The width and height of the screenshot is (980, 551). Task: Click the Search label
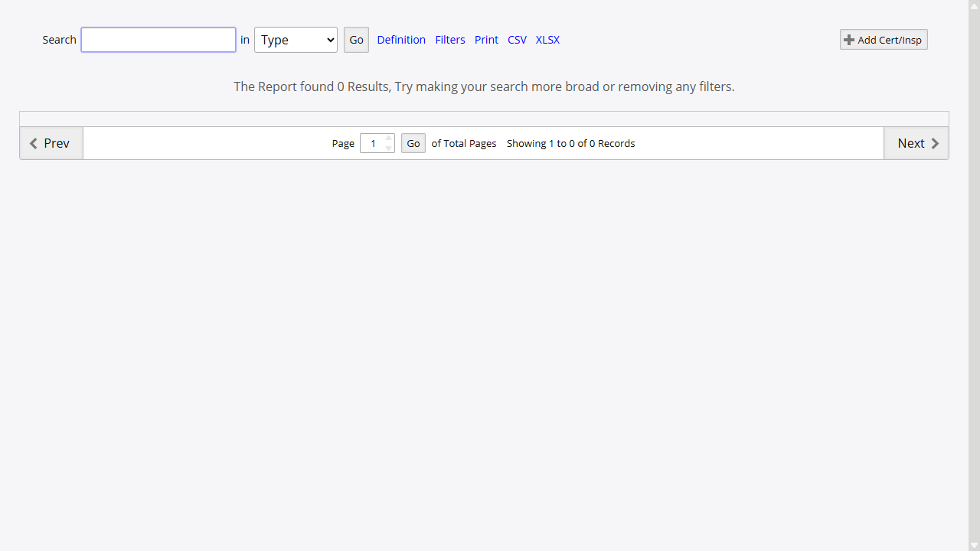[59, 40]
